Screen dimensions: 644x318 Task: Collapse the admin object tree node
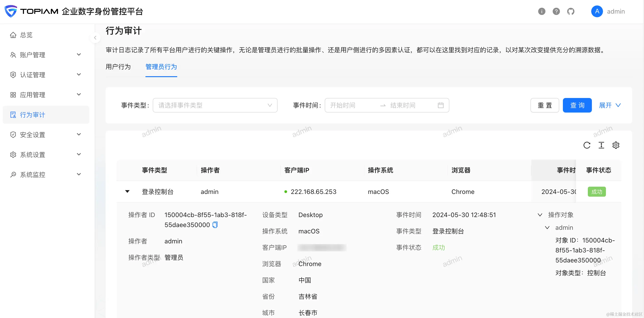(x=547, y=228)
